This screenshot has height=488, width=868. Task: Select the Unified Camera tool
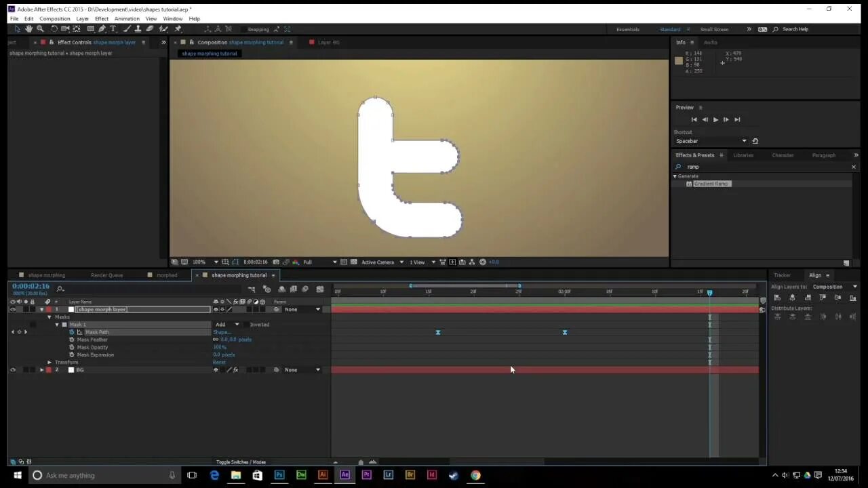pyautogui.click(x=65, y=29)
